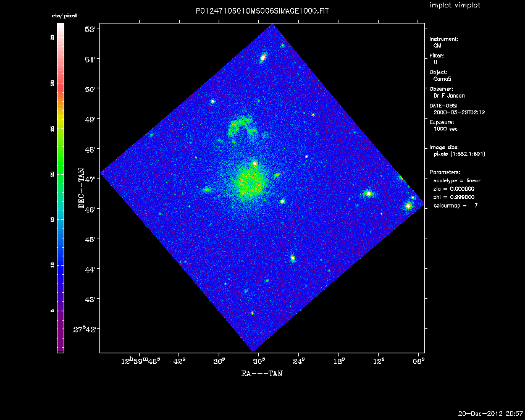Viewport: 525px width, 420px height.
Task: Click the date value 2000-05-29T02:19
Action: tap(459, 112)
